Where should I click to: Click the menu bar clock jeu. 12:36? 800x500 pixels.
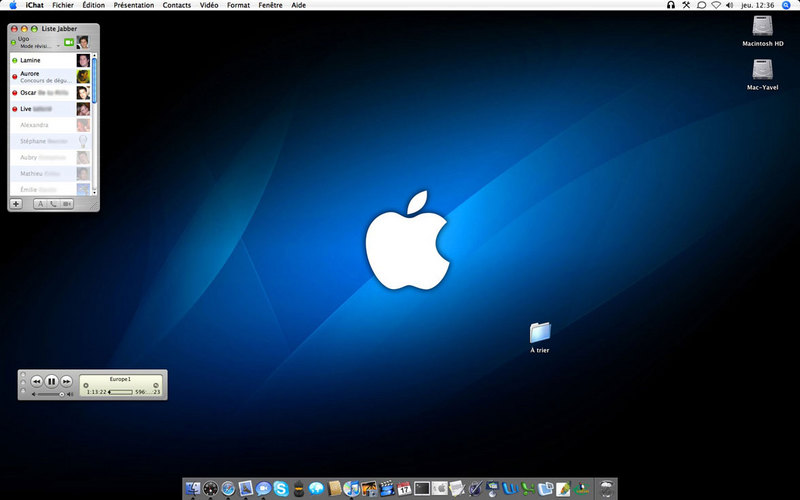pos(758,5)
